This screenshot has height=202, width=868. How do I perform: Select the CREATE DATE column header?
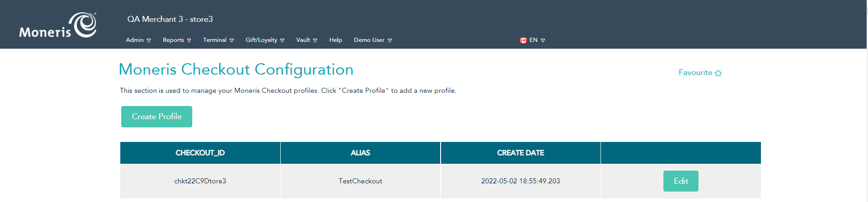point(520,153)
